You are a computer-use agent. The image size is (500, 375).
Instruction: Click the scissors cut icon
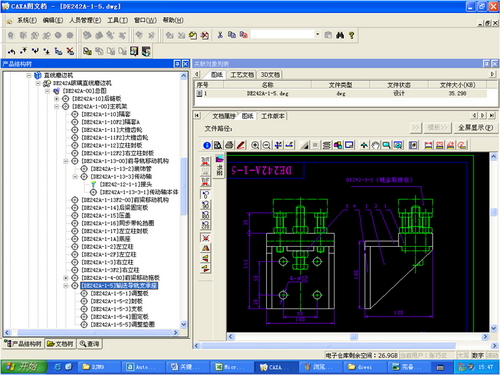[x=220, y=35]
